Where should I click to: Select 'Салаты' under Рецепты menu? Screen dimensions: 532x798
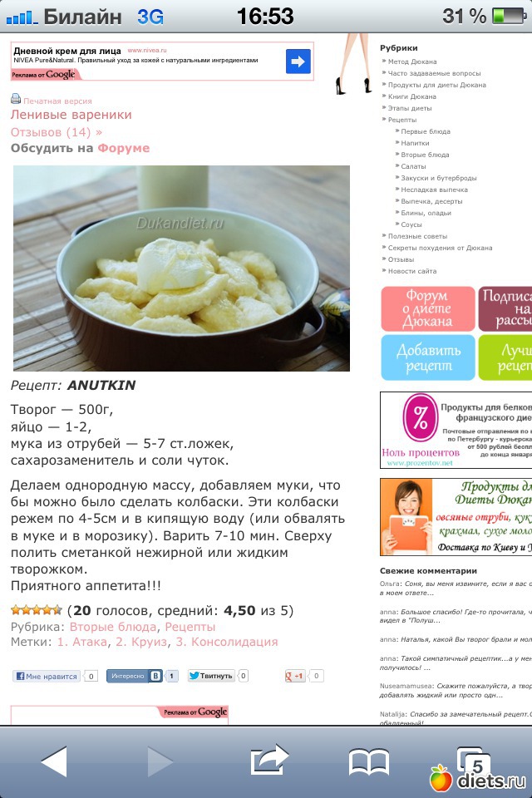coord(413,166)
